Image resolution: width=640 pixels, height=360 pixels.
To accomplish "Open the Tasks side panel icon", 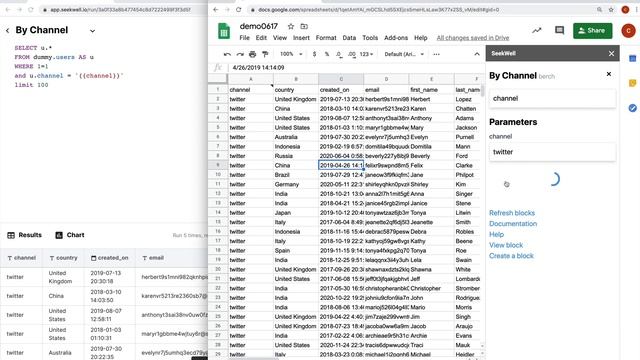I will tap(633, 108).
